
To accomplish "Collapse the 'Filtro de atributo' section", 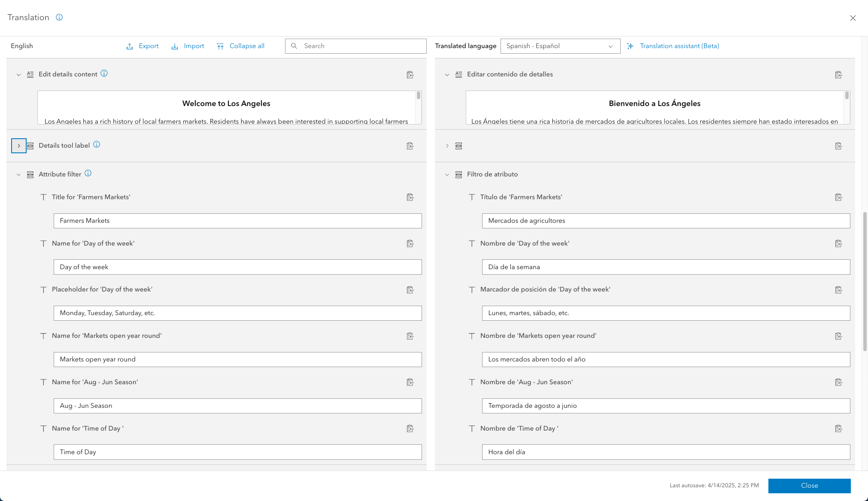I will tap(447, 175).
